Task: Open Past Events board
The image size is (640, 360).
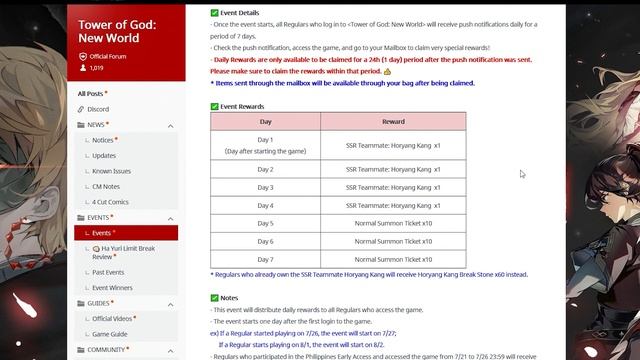Action: [x=108, y=272]
